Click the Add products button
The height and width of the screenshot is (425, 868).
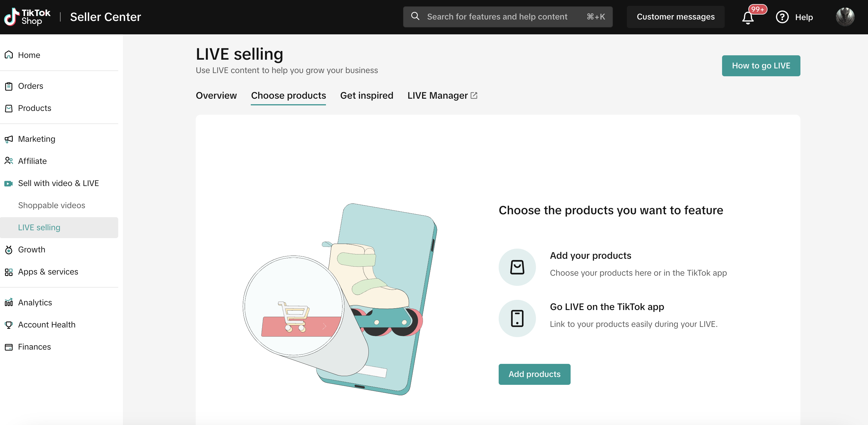pos(534,374)
